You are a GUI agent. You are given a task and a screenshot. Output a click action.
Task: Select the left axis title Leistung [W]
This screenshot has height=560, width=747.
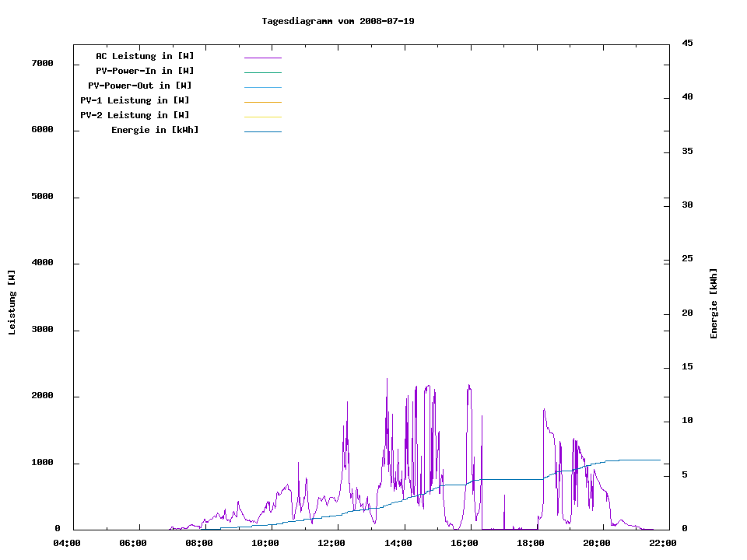pyautogui.click(x=12, y=303)
